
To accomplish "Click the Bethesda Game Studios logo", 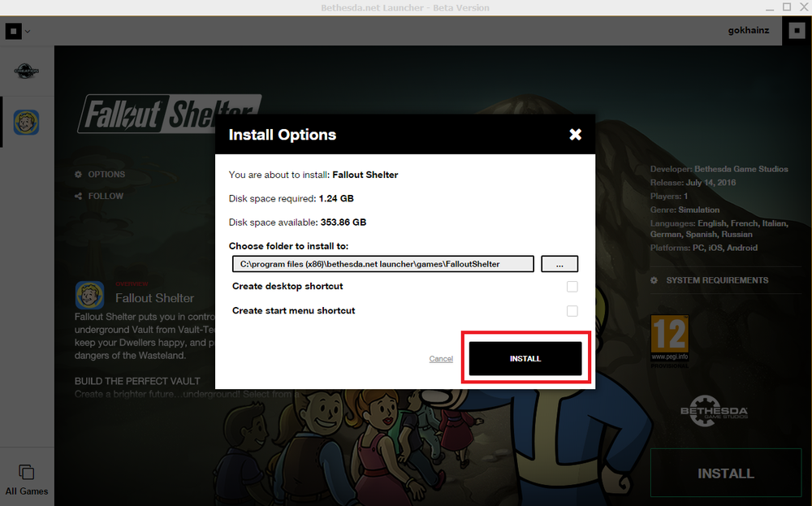I will pos(714,411).
